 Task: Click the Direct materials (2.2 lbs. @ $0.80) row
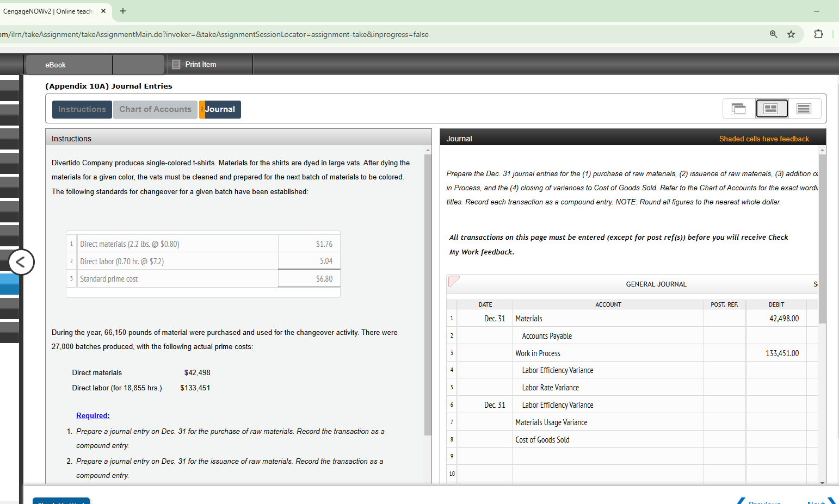[203, 244]
